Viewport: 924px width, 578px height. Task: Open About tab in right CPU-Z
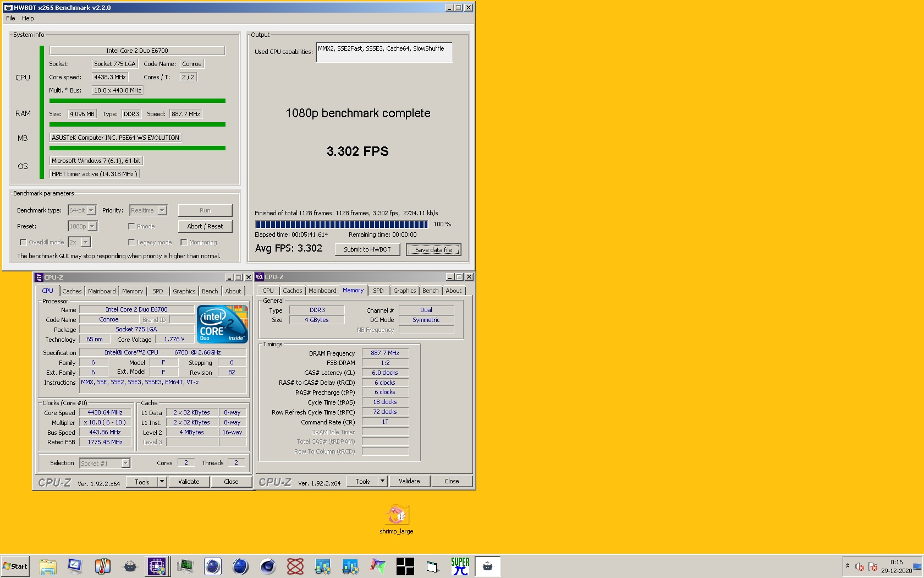tap(454, 291)
